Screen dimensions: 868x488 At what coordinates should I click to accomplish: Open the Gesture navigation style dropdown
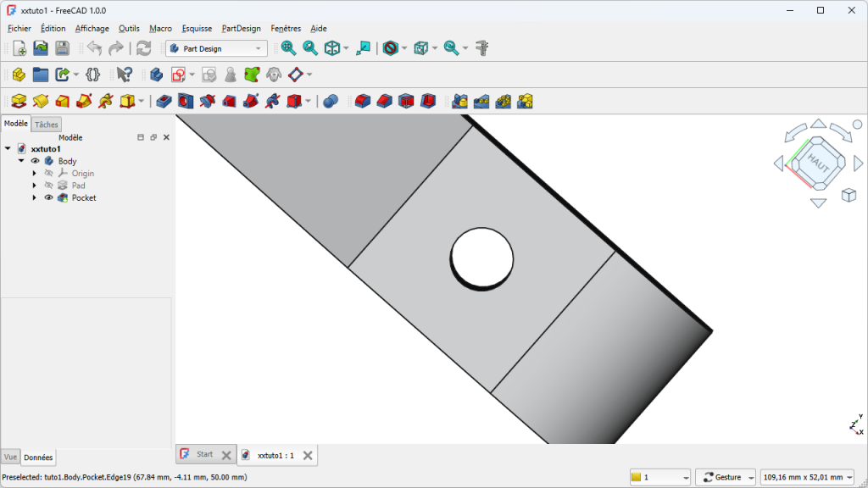click(x=726, y=477)
